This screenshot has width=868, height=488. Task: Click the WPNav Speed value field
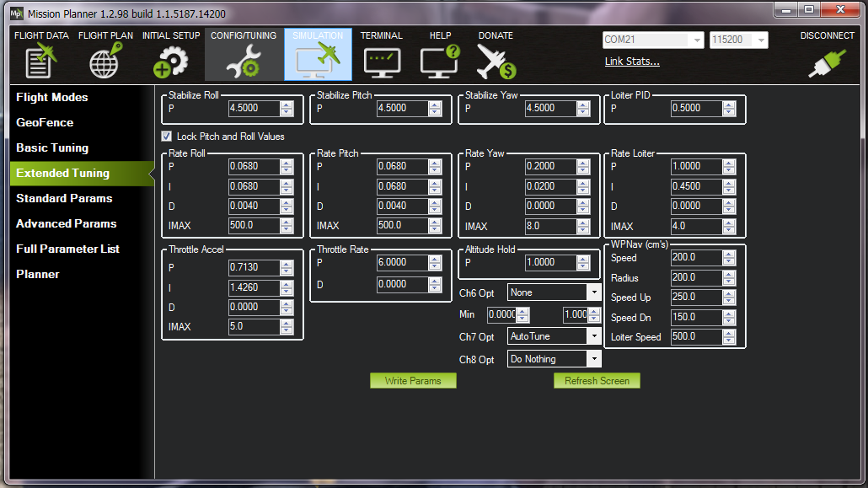696,258
